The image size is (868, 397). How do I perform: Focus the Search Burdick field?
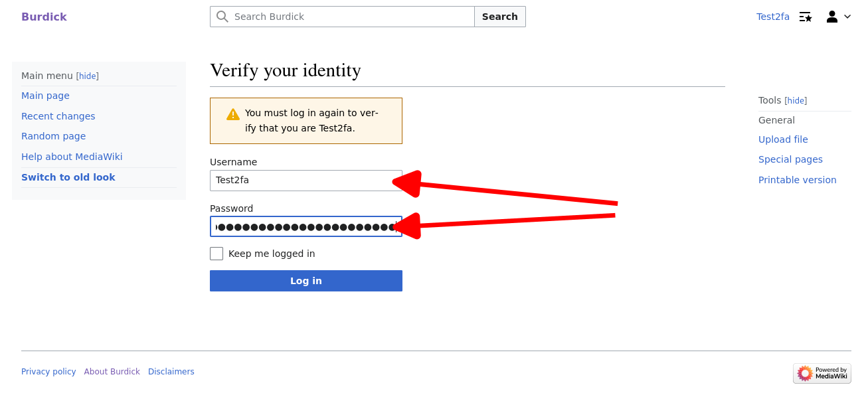tap(352, 17)
